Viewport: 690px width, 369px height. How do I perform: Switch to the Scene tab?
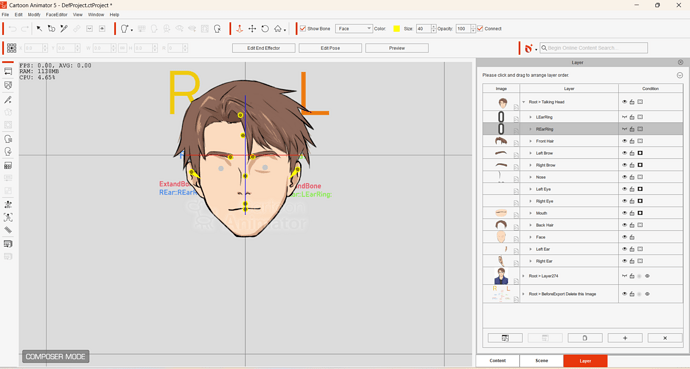coord(542,361)
